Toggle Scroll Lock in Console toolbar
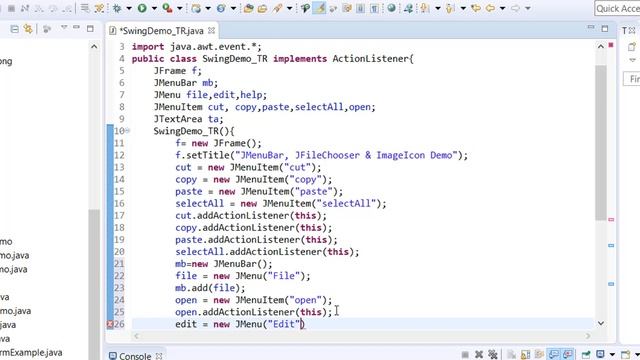 (x=525, y=355)
